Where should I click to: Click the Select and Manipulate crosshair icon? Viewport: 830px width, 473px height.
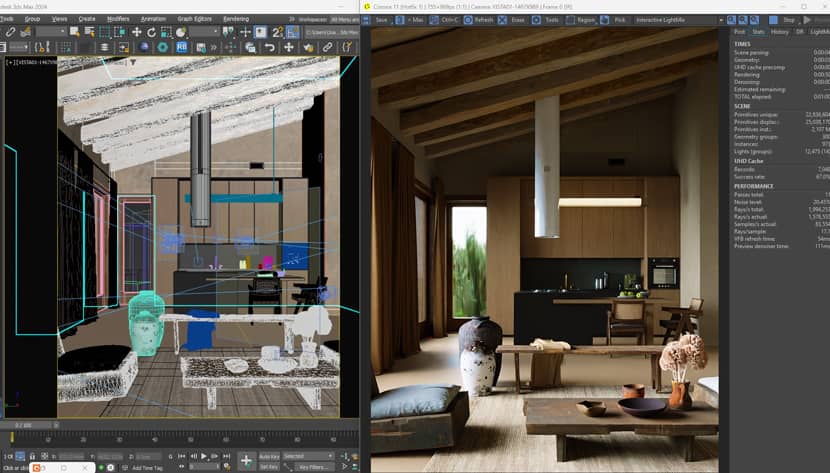coord(245,32)
